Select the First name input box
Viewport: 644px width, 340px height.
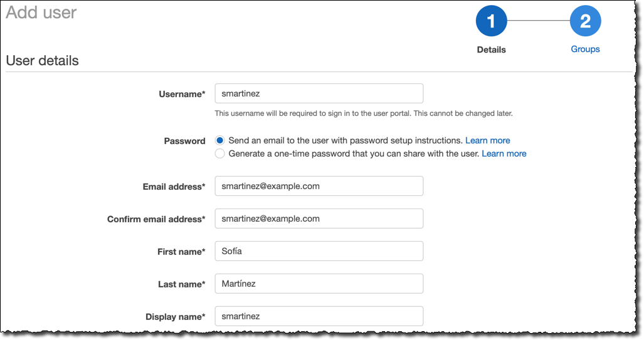[x=319, y=251]
